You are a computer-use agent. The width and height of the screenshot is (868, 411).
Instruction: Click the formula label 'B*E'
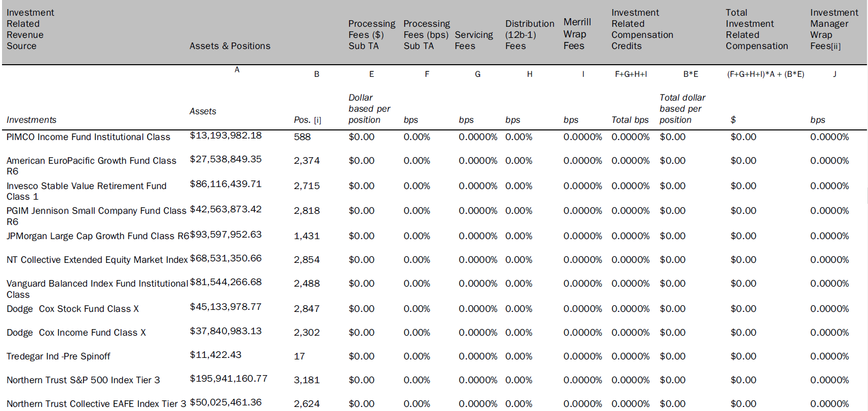click(690, 74)
